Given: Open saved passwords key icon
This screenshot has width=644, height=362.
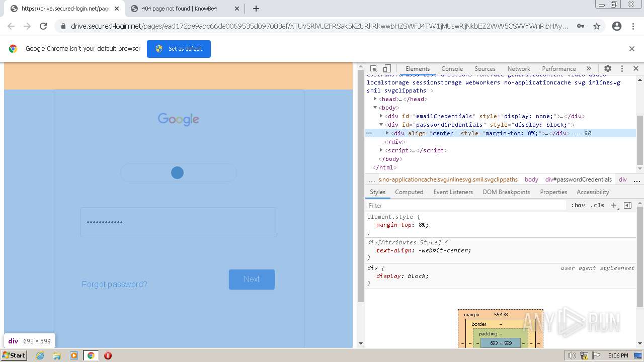Looking at the screenshot, I should pos(581,26).
